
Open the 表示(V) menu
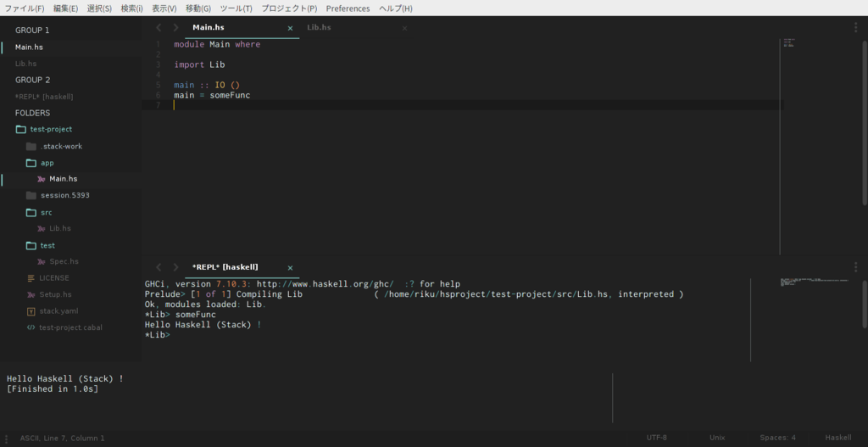164,8
